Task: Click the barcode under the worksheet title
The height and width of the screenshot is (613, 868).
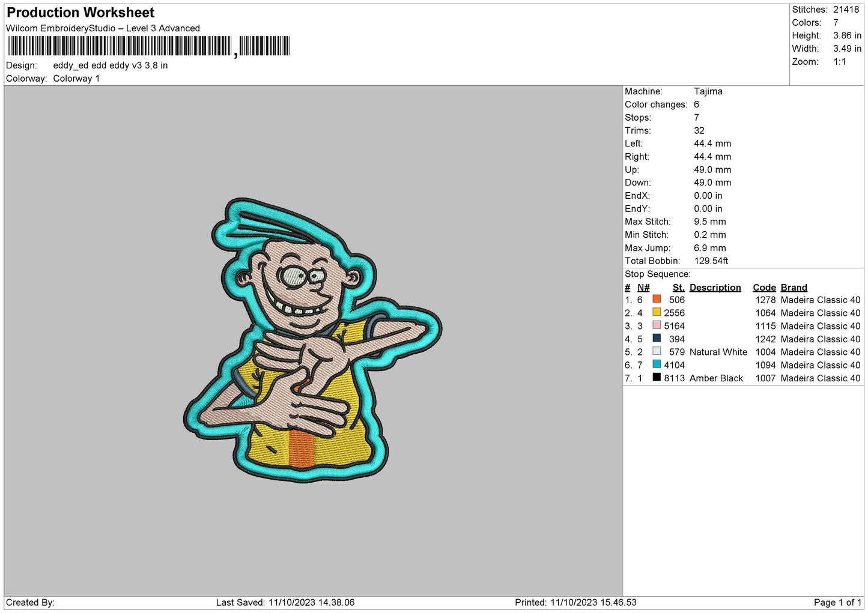Action: 149,46
